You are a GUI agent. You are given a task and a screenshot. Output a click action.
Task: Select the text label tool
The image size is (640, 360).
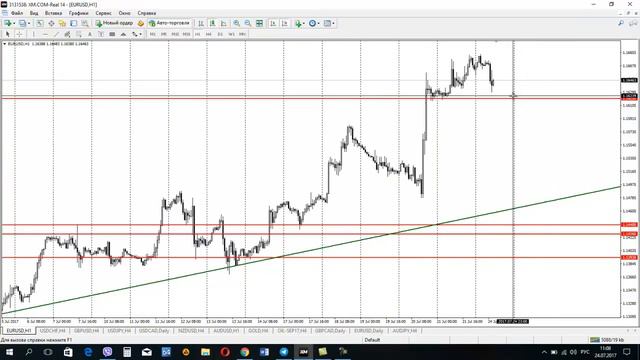[x=101, y=34]
